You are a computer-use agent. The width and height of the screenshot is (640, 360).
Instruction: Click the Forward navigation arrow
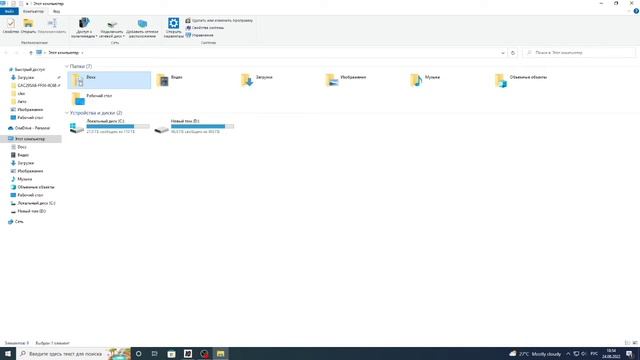[x=16, y=53]
